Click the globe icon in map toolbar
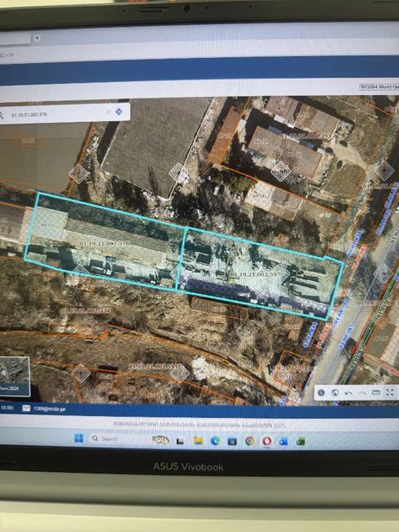This screenshot has width=399, height=532. tap(334, 393)
